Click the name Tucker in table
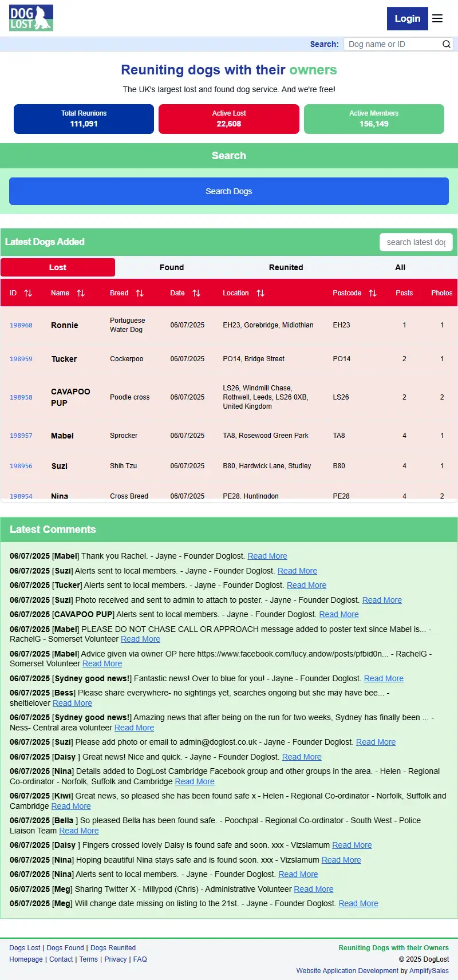Image resolution: width=458 pixels, height=980 pixels. pos(64,359)
